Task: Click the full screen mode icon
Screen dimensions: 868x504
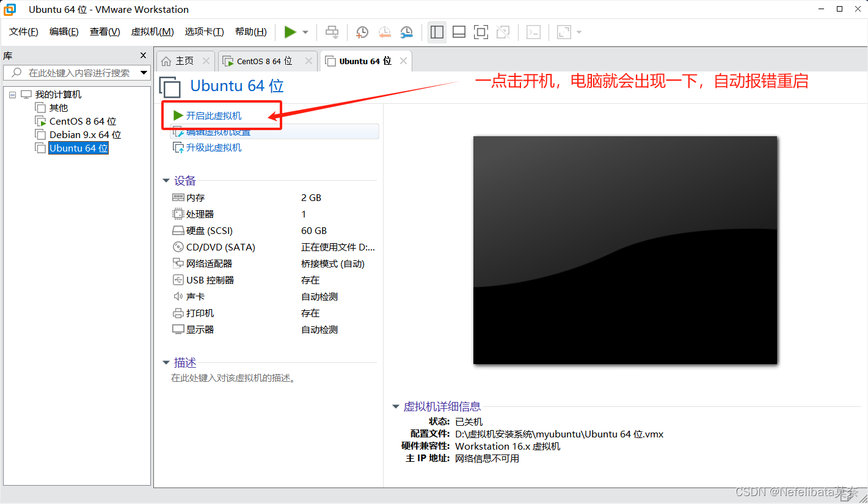Action: pyautogui.click(x=481, y=32)
